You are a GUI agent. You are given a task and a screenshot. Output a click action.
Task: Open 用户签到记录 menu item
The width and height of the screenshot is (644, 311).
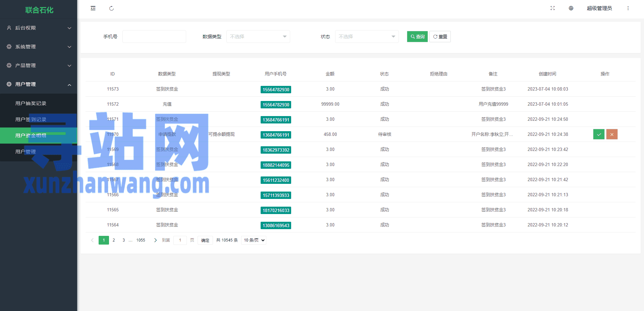click(39, 119)
